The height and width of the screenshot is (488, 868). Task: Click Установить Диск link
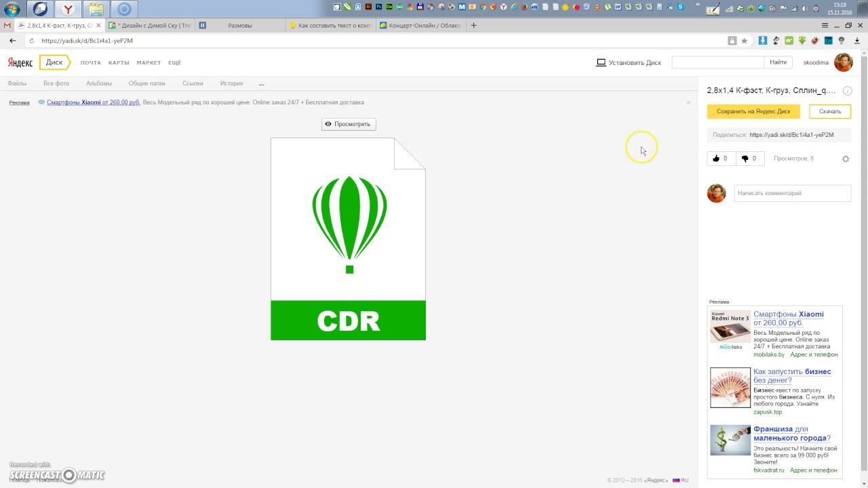click(629, 62)
